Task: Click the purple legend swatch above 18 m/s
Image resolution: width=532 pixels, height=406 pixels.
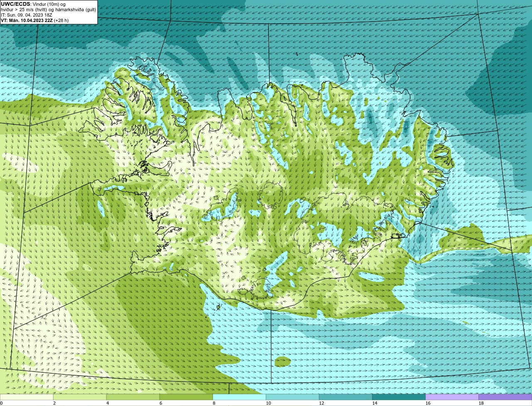Action: pyautogui.click(x=505, y=397)
